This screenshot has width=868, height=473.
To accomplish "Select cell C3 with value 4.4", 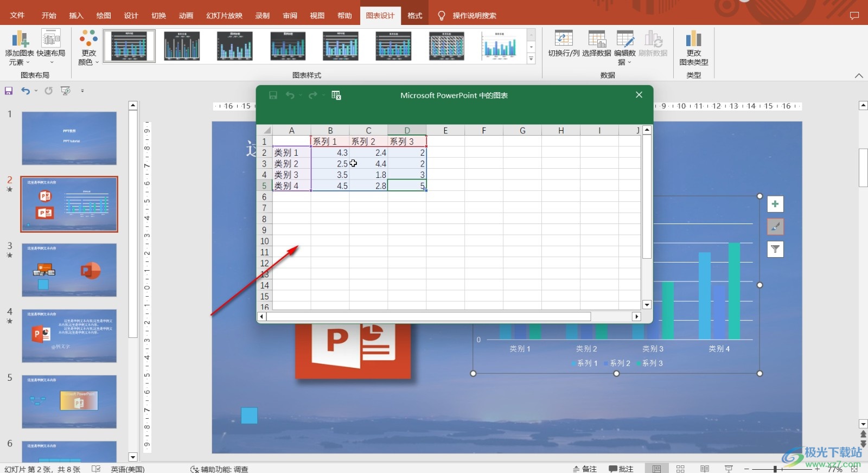I will (368, 164).
